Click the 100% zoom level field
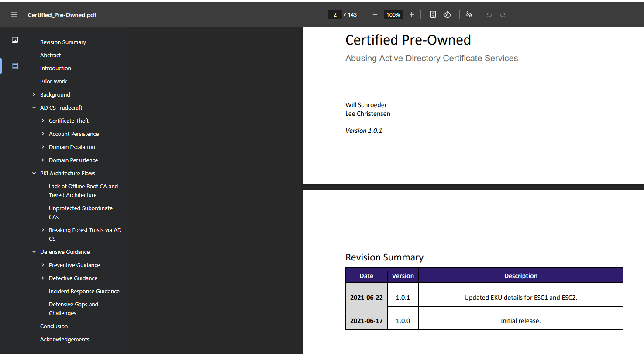This screenshot has height=354, width=644. point(393,14)
